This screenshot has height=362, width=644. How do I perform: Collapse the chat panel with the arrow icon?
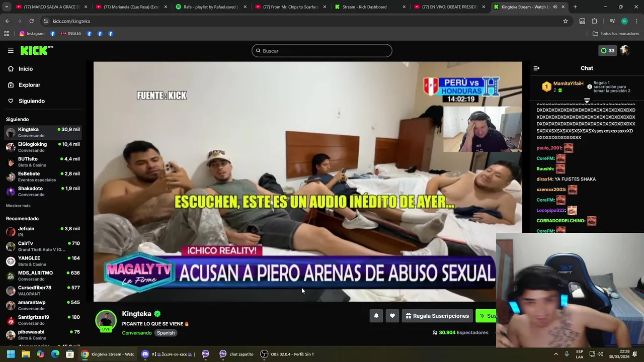tap(536, 68)
